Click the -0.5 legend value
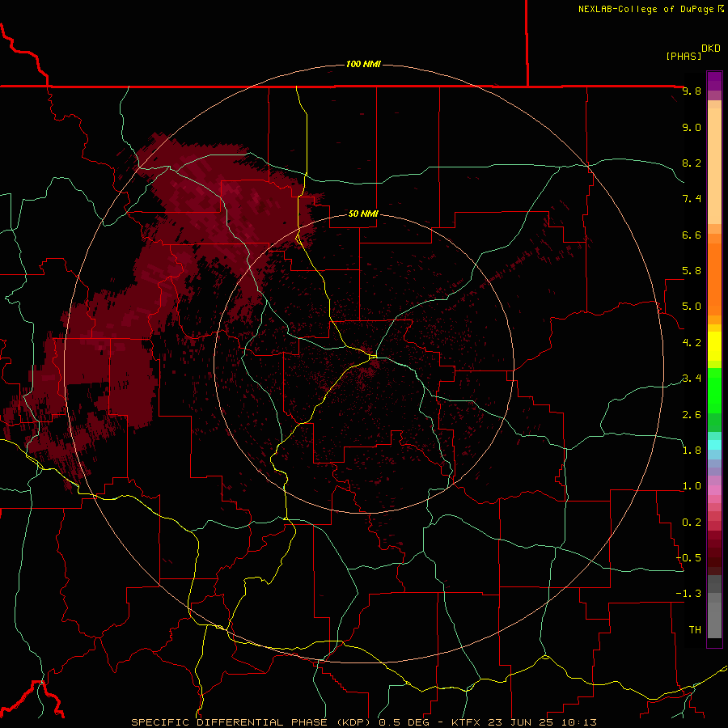Screen dimensions: 728x728 689,558
